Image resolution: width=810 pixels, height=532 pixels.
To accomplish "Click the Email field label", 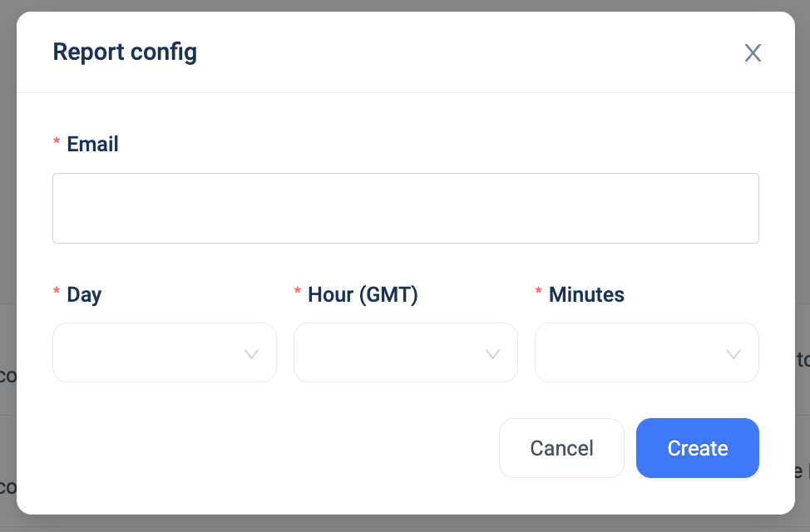I will click(92, 144).
